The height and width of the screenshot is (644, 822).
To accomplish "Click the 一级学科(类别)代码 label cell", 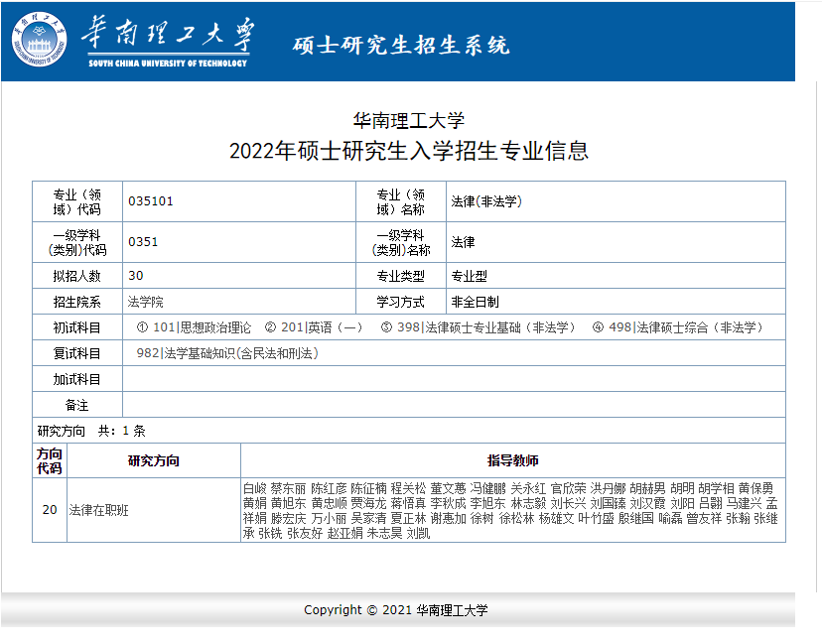I will [77, 242].
